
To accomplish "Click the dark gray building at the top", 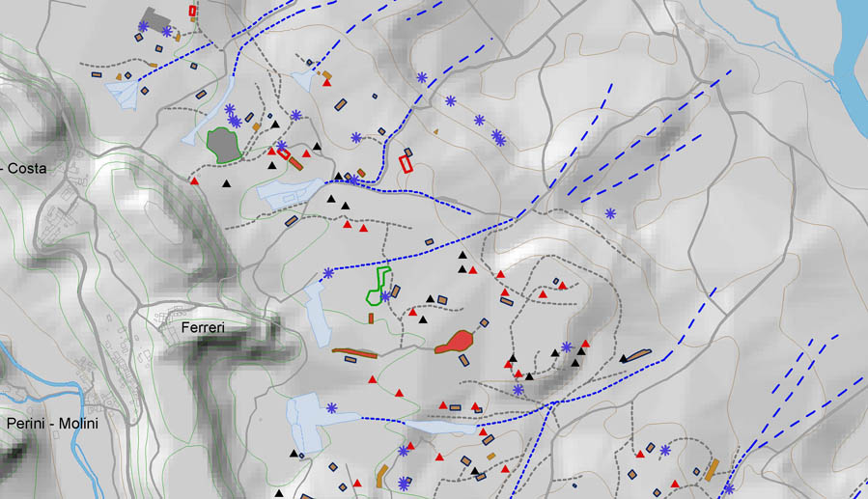I will point(155,19).
